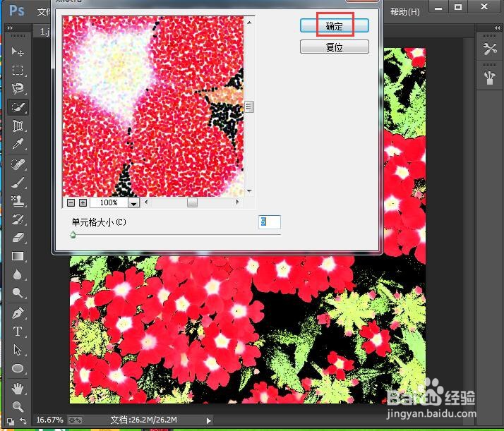Click preview vertical scrollbar up arrow
This screenshot has height=431, width=504.
pos(249,23)
